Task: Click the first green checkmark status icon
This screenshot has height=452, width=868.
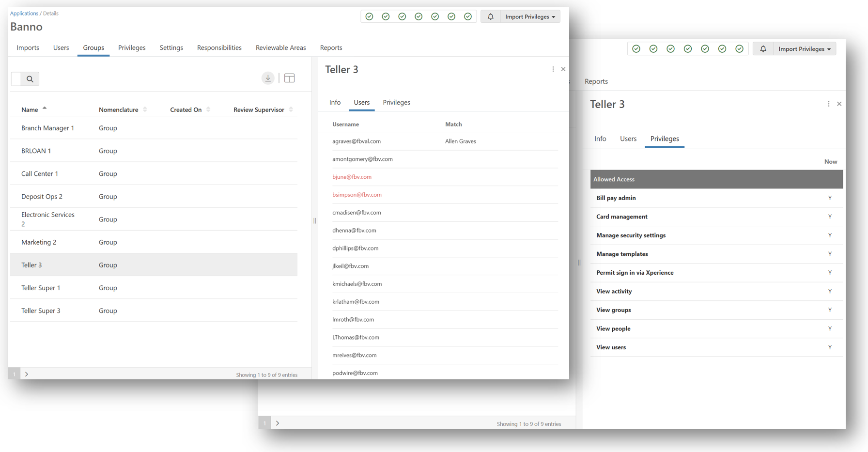Action: coord(370,16)
